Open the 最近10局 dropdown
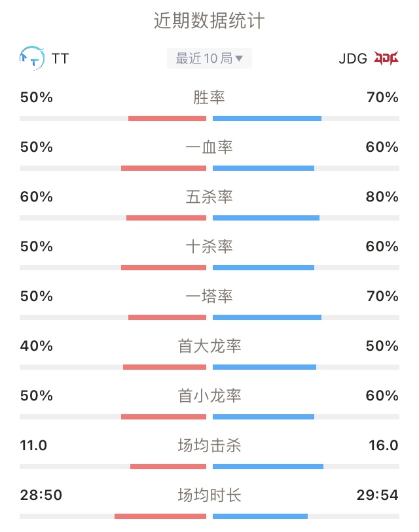 [x=209, y=58]
